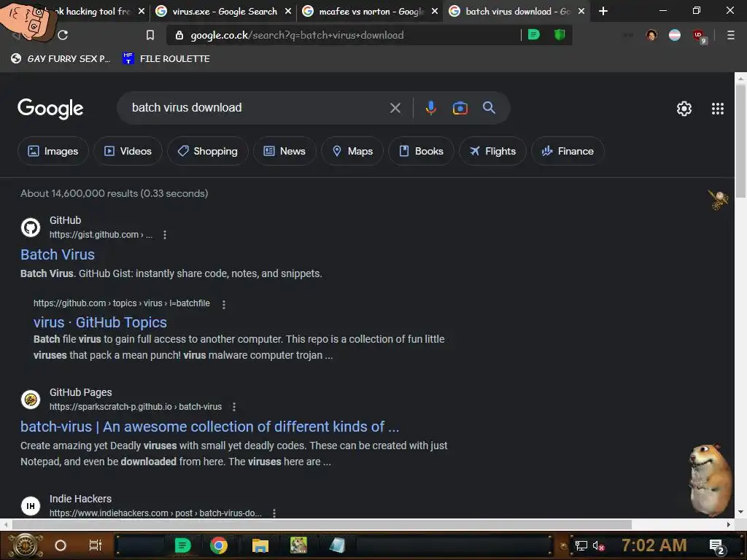
Task: Open more options for Indie Hackers result
Action: (274, 513)
